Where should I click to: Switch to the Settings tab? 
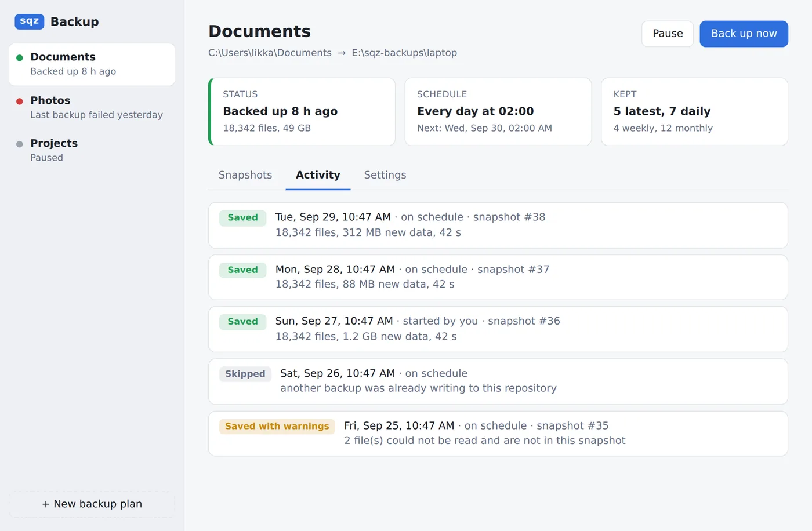coord(385,175)
